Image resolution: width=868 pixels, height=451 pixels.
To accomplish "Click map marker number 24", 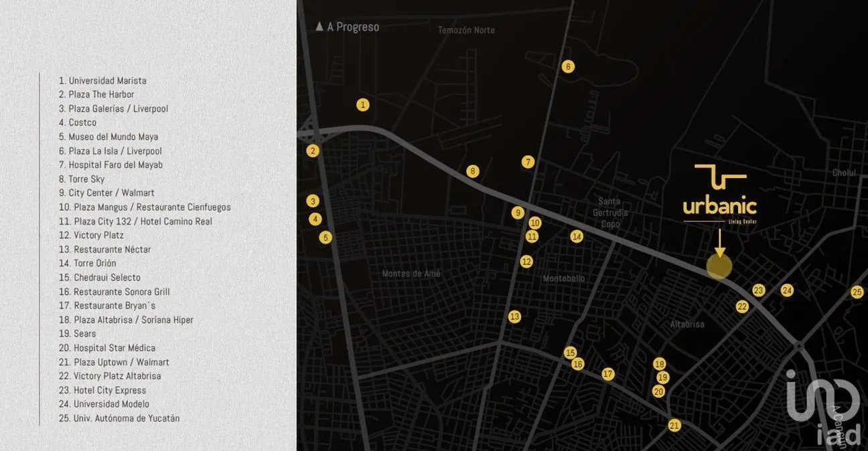I will (x=787, y=290).
